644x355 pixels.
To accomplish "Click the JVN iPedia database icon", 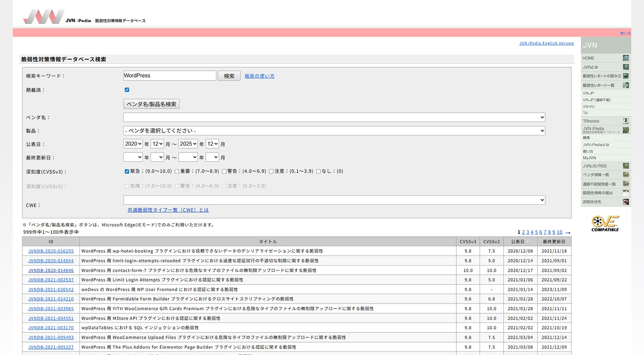I will tap(626, 129).
